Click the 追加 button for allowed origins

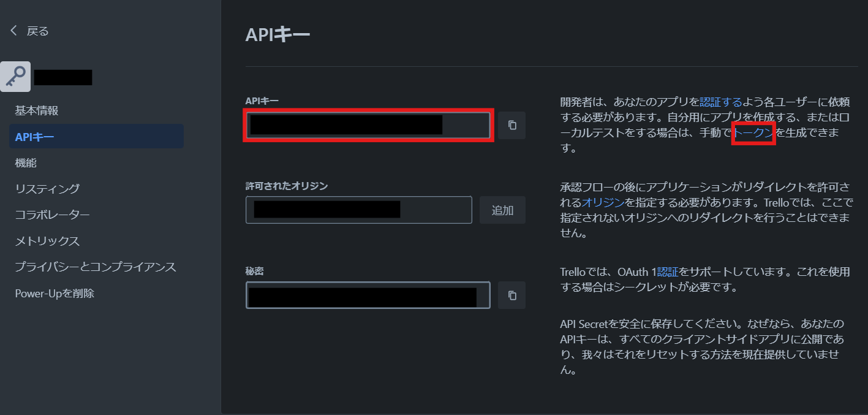coord(502,210)
